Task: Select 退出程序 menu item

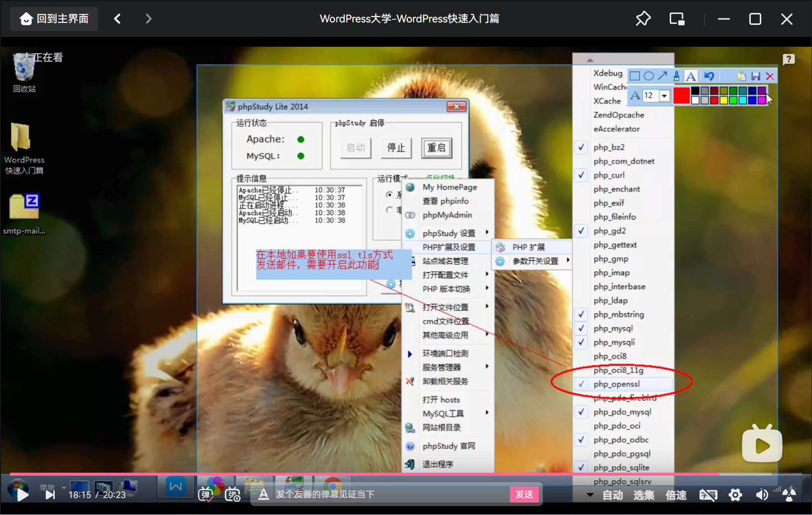Action: (x=448, y=464)
